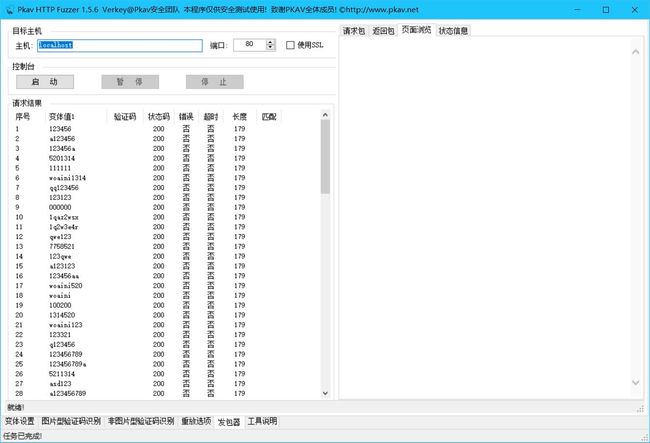Select result row with value qwe123
Screen dimensions: 650x443
click(x=166, y=237)
